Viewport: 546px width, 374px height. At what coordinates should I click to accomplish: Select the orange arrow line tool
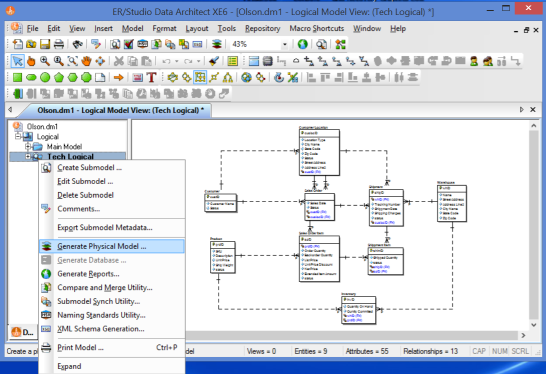(119, 77)
